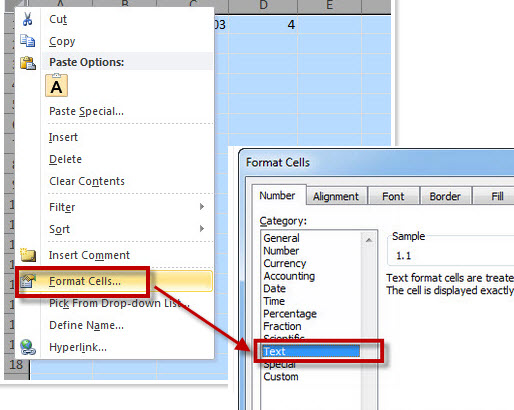Image resolution: width=514 pixels, height=410 pixels.
Task: Choose the Keep Text Only paste icon
Action: coord(56,86)
